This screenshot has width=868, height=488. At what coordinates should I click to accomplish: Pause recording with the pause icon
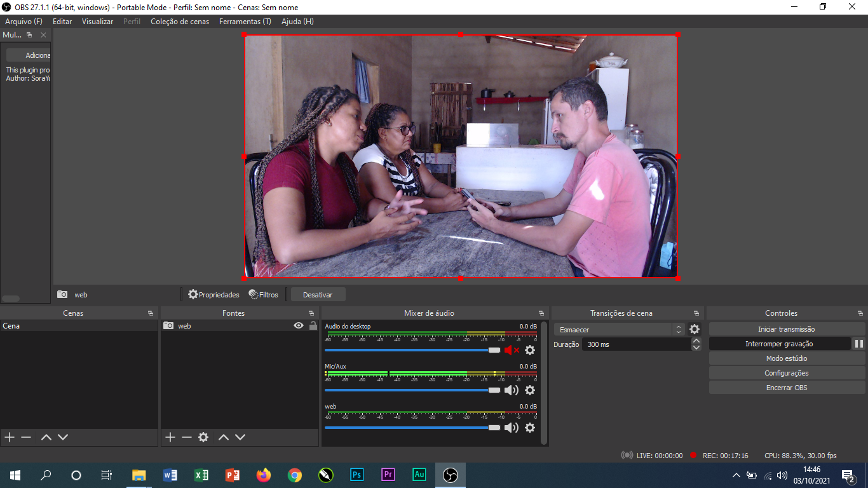click(858, 344)
